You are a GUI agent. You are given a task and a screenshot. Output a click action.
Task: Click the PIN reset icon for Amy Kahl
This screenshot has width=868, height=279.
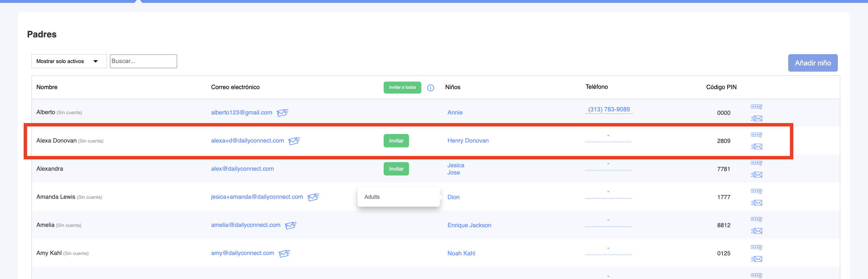coord(756,247)
